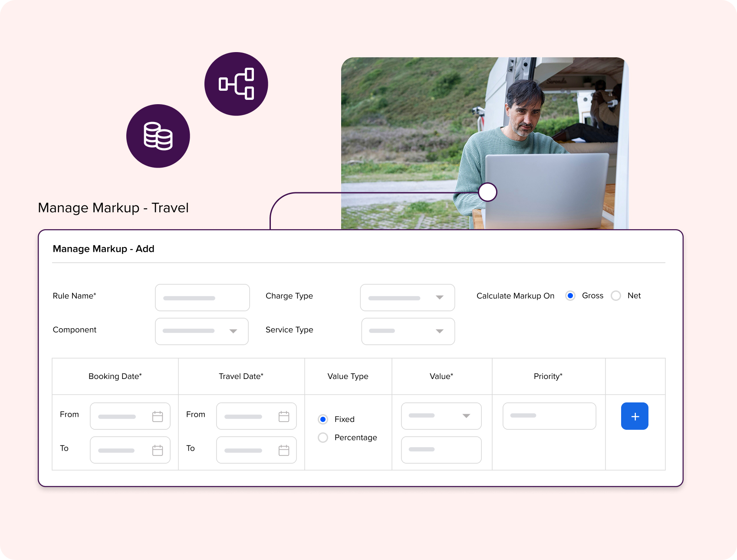
Task: Click the Travel Date To date field
Action: tap(257, 450)
